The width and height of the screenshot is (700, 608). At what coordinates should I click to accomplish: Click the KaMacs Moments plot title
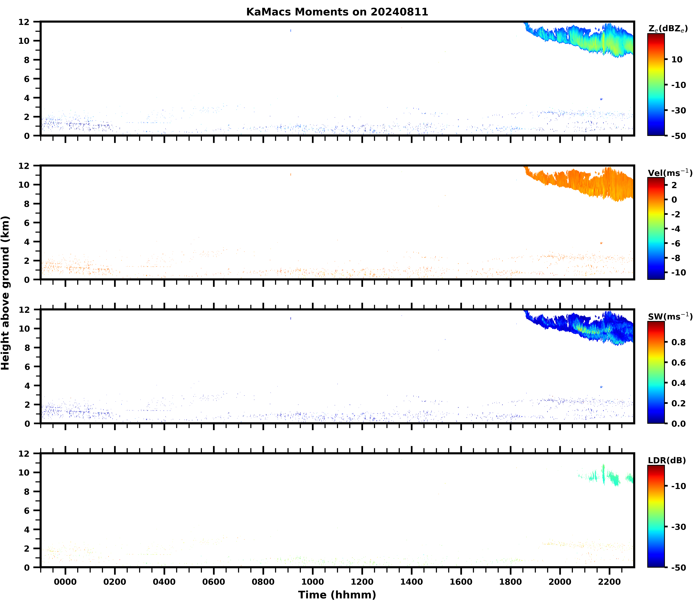(x=337, y=12)
